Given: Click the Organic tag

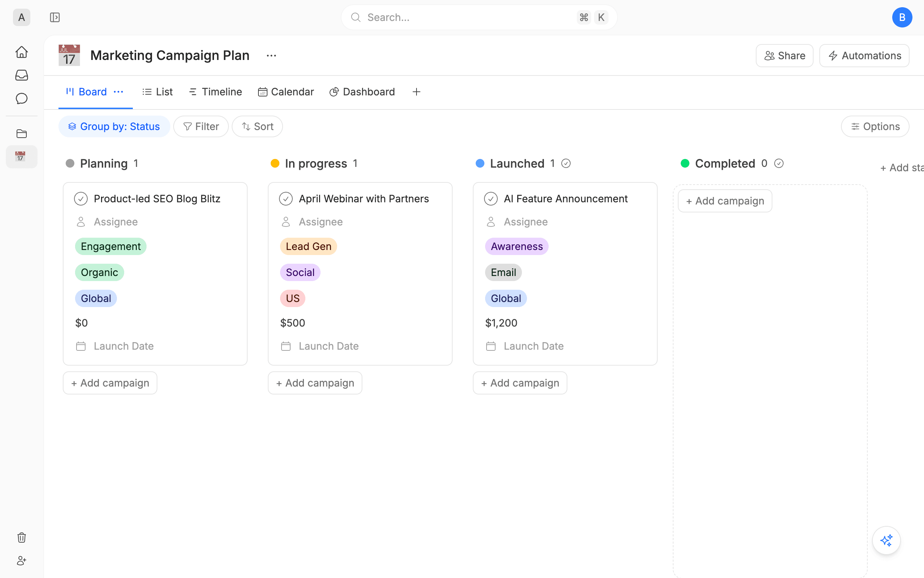Looking at the screenshot, I should [99, 272].
